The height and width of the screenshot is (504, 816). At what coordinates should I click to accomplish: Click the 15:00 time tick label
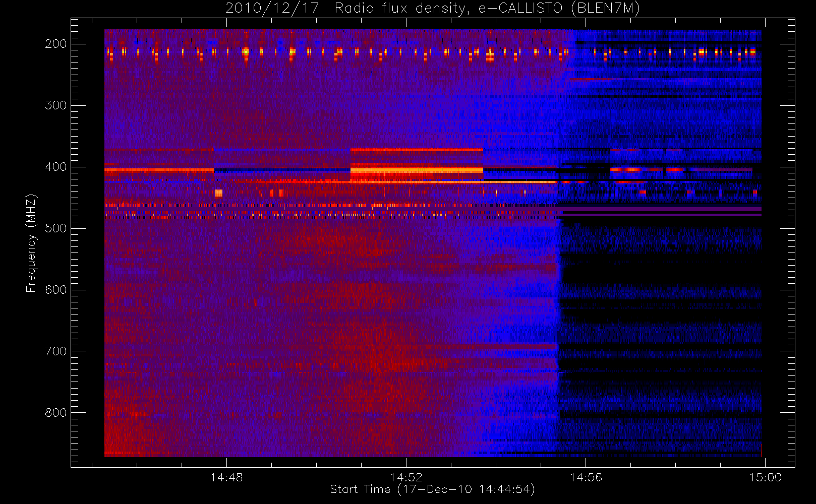pyautogui.click(x=766, y=477)
